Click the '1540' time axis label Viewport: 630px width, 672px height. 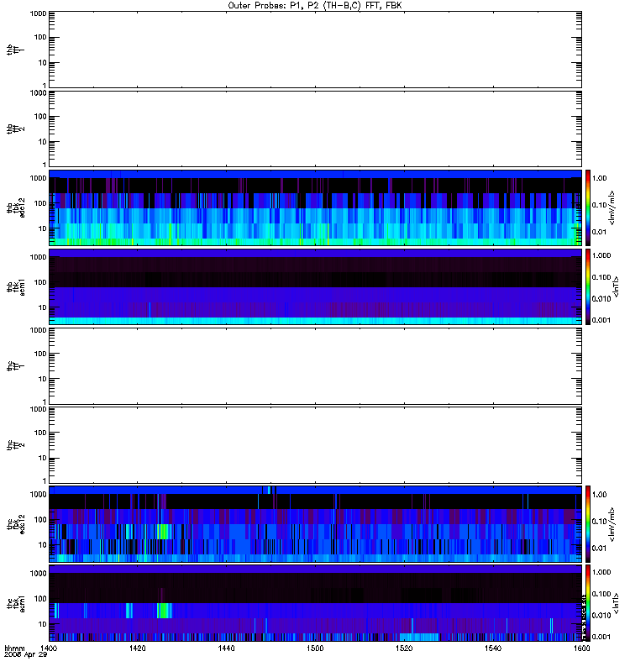[493, 648]
